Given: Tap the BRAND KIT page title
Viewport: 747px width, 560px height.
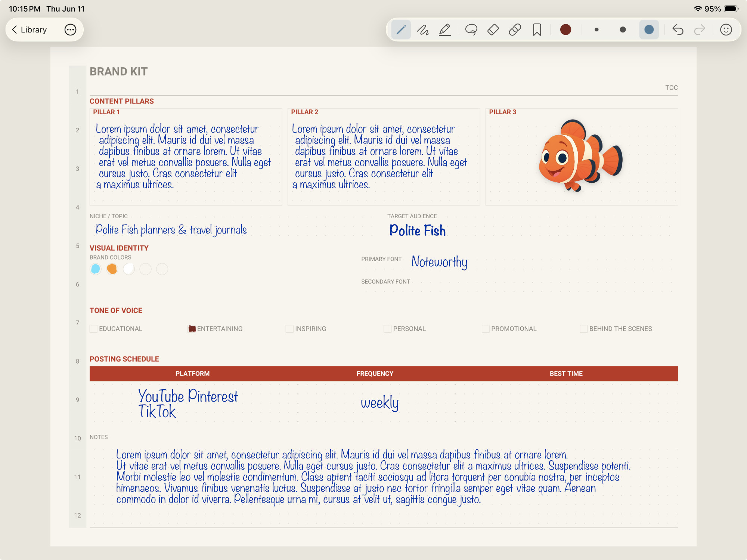Looking at the screenshot, I should click(x=118, y=71).
